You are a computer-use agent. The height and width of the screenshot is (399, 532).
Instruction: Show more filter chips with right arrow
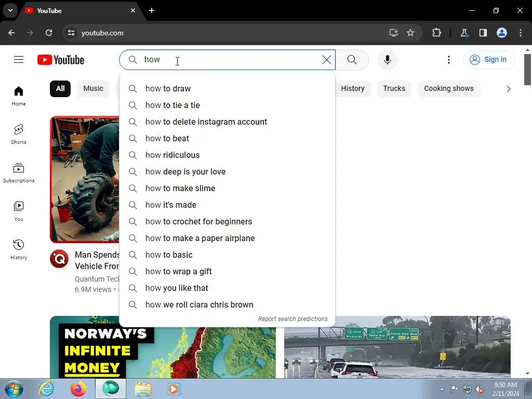[508, 89]
